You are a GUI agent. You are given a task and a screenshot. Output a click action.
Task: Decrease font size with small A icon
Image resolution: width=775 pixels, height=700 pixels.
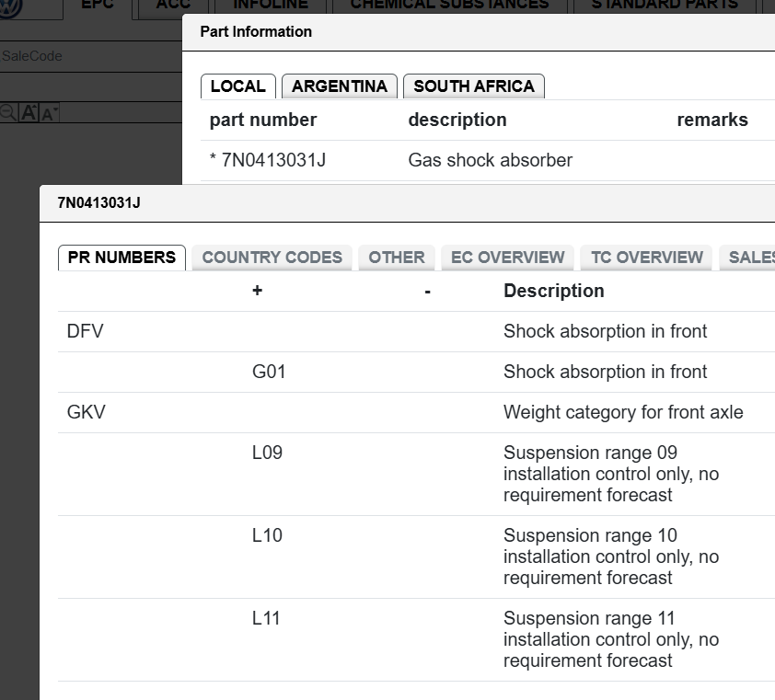pyautogui.click(x=50, y=114)
